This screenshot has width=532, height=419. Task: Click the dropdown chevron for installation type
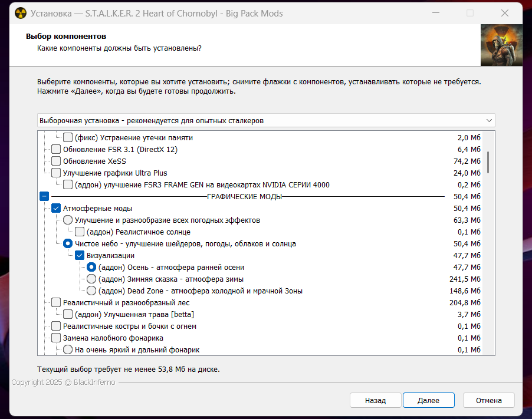click(489, 121)
